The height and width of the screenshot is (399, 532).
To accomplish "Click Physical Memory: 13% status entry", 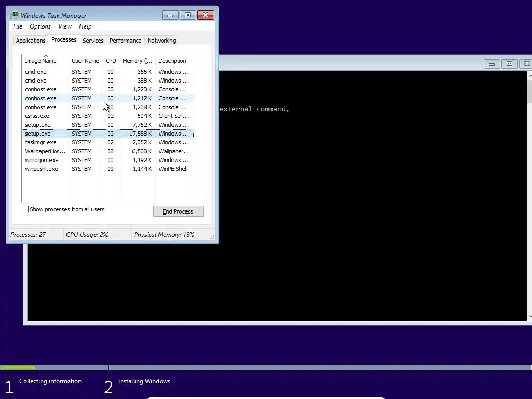I will (164, 235).
